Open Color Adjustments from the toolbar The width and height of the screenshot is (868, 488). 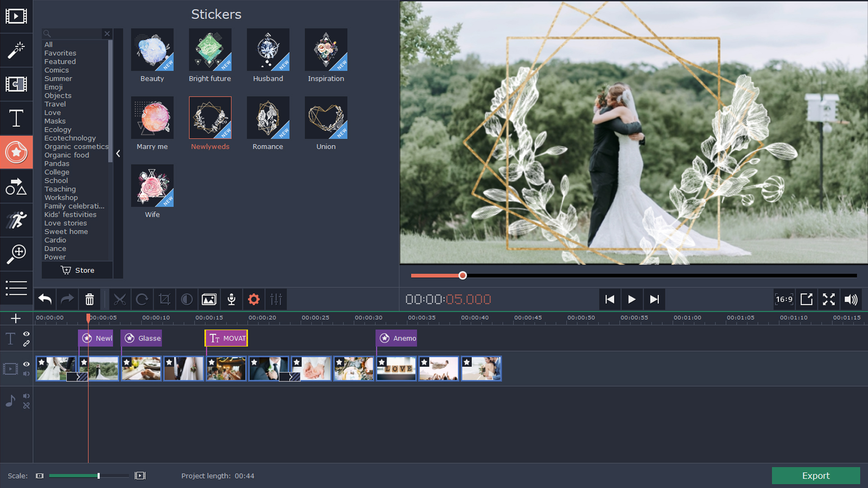[187, 299]
